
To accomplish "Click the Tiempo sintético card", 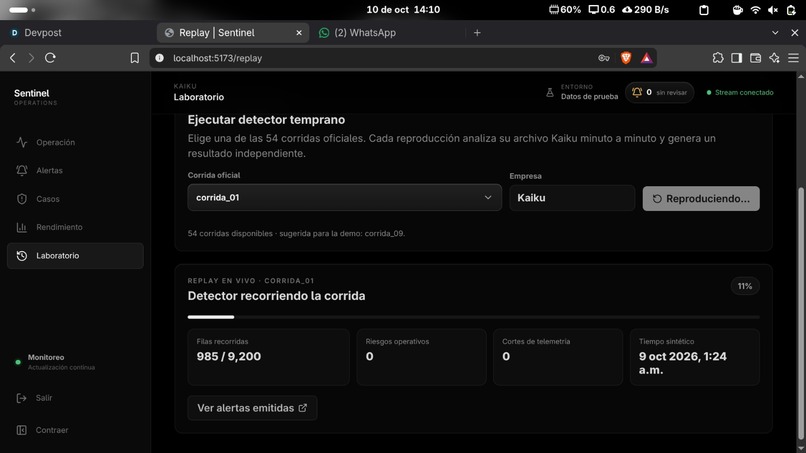I will (x=694, y=357).
